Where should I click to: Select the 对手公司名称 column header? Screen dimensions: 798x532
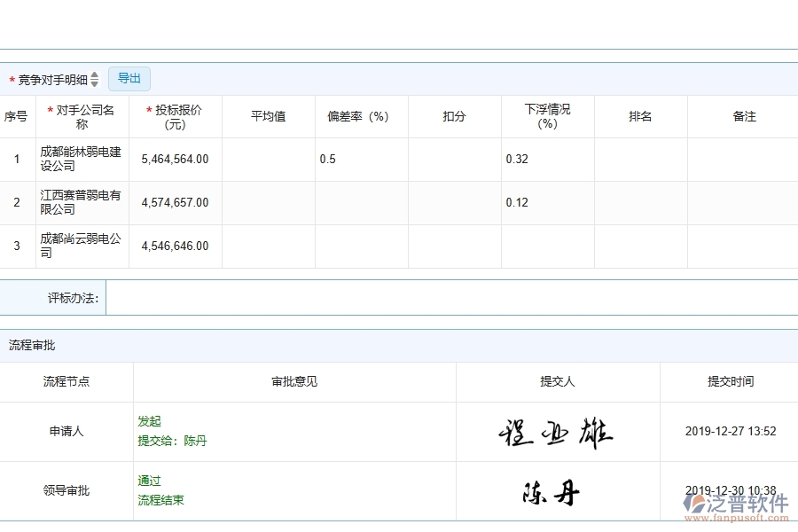[82, 115]
